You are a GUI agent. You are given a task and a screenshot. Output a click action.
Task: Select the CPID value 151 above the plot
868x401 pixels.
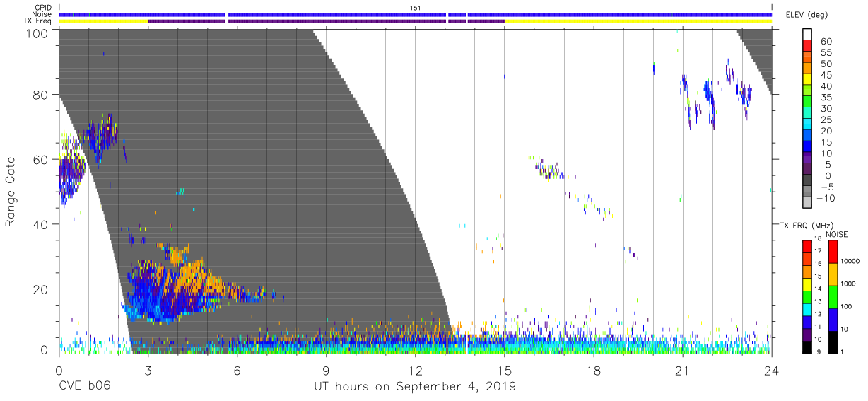[x=416, y=8]
